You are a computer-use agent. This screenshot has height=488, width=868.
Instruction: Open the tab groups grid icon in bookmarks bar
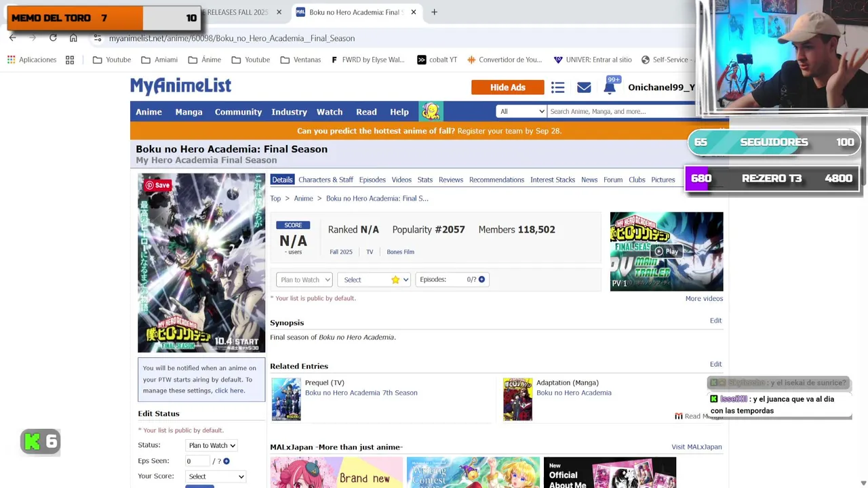tap(70, 60)
